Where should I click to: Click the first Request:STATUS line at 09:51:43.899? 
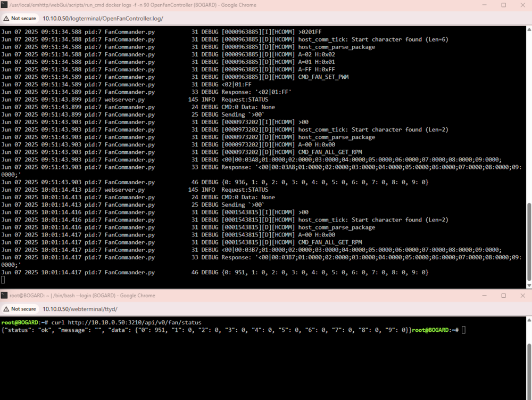(135, 100)
